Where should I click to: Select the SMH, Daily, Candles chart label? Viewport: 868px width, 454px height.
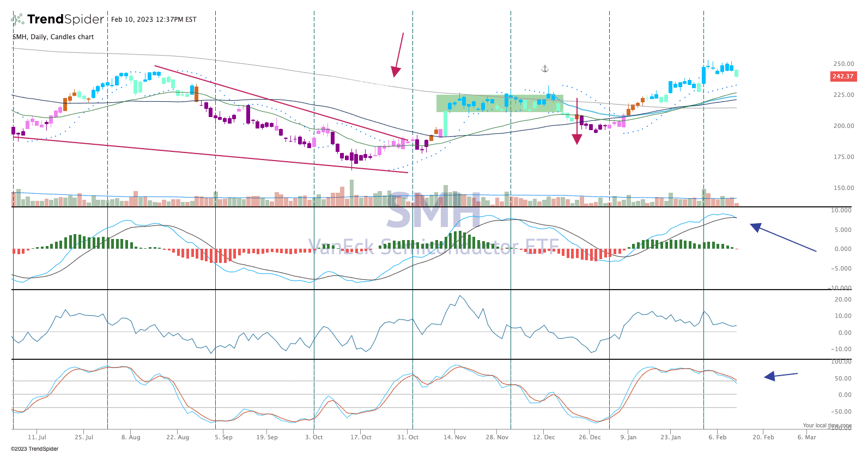click(53, 37)
